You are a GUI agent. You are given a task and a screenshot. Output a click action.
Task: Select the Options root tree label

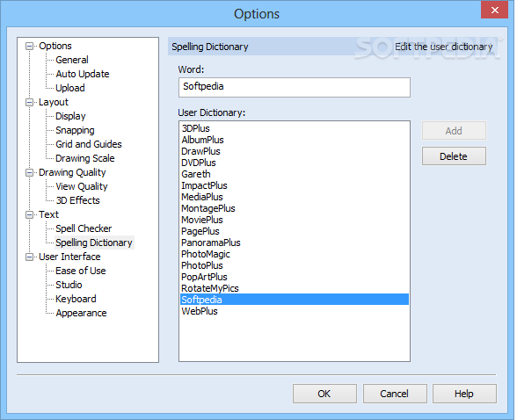click(x=55, y=46)
